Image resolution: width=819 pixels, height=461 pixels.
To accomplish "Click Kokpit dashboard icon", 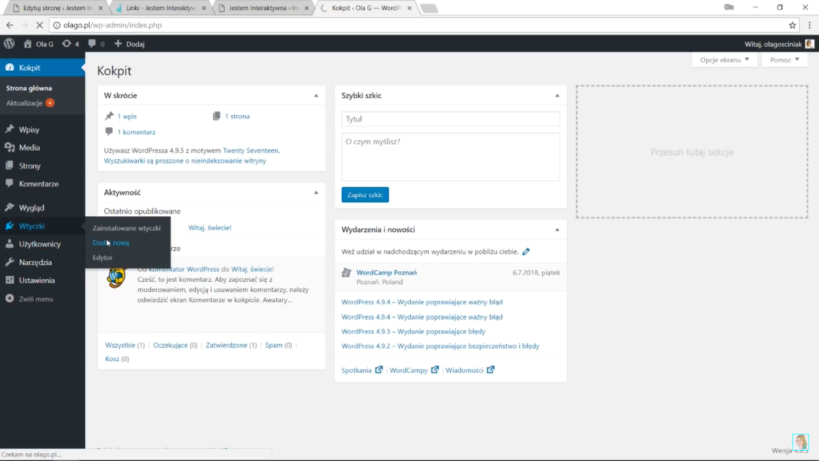I will click(9, 67).
